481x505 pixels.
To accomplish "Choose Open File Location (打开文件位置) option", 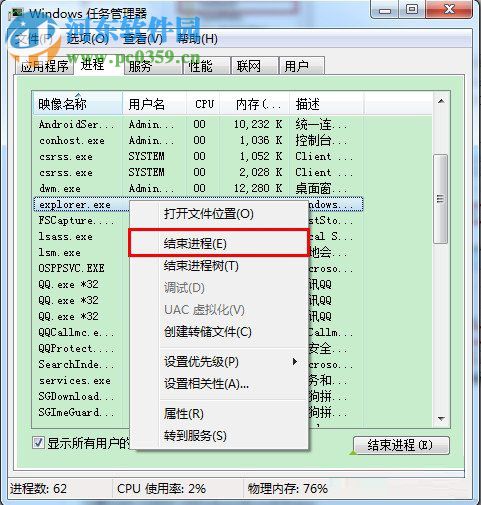I will (218, 214).
